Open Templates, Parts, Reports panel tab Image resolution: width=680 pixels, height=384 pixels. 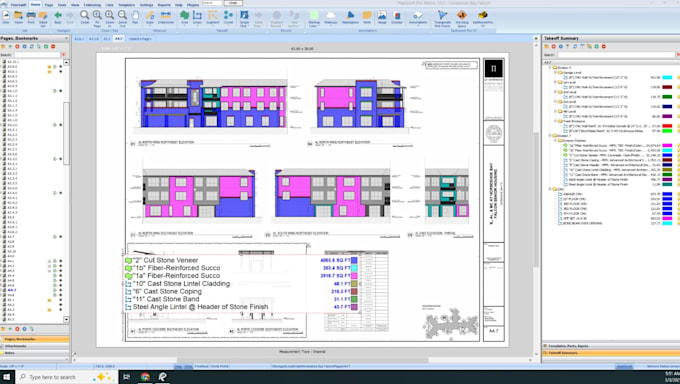tap(611, 346)
